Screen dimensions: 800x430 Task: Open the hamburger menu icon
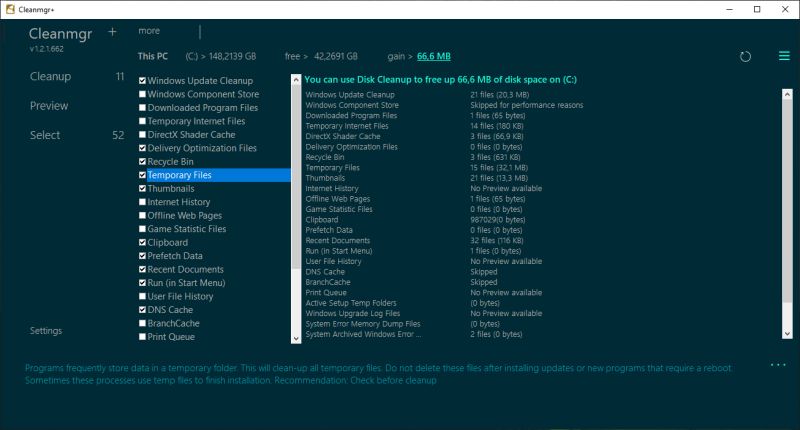tap(784, 56)
